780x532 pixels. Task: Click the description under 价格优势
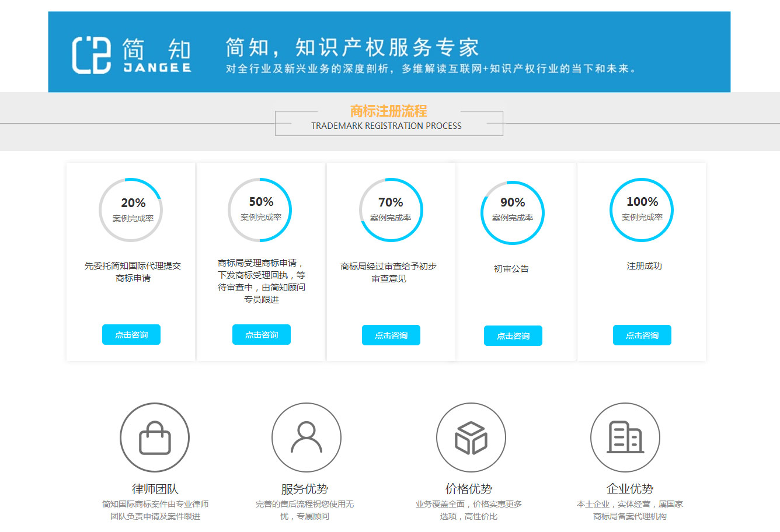pos(469,510)
